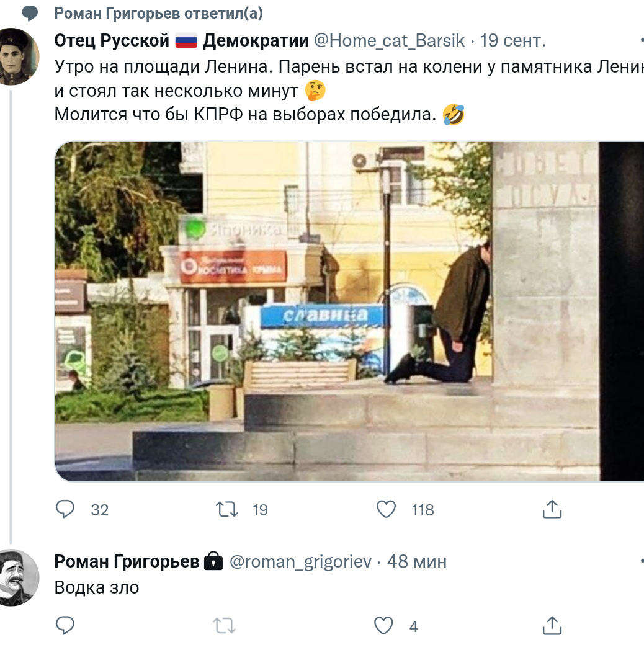Open Роман Григорьев's profile avatar
This screenshot has width=644, height=650.
pos(17,578)
